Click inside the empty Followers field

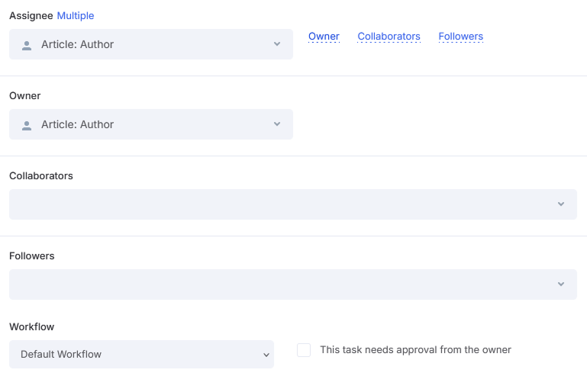282,284
